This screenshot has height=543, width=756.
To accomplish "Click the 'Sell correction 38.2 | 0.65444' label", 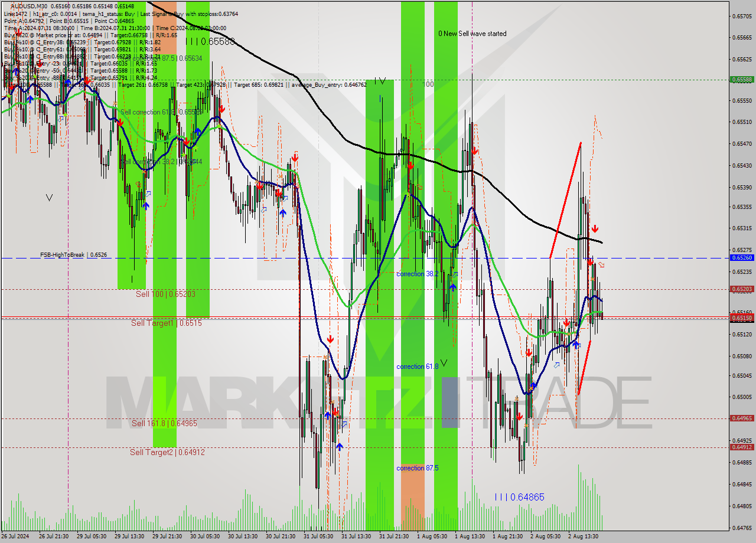I will click(161, 161).
